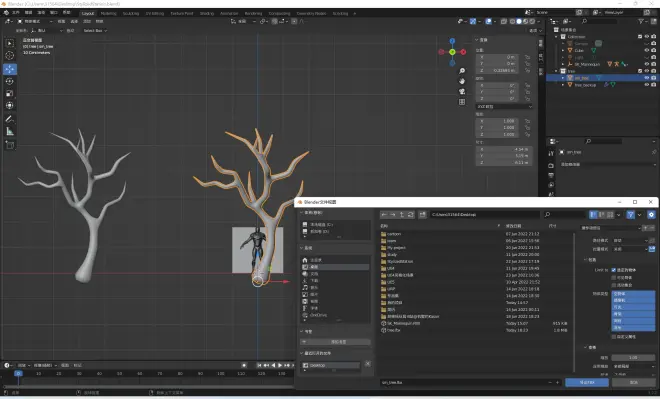Switch file browser to vertical list display
The width and height of the screenshot is (660, 399).
pyautogui.click(x=593, y=215)
